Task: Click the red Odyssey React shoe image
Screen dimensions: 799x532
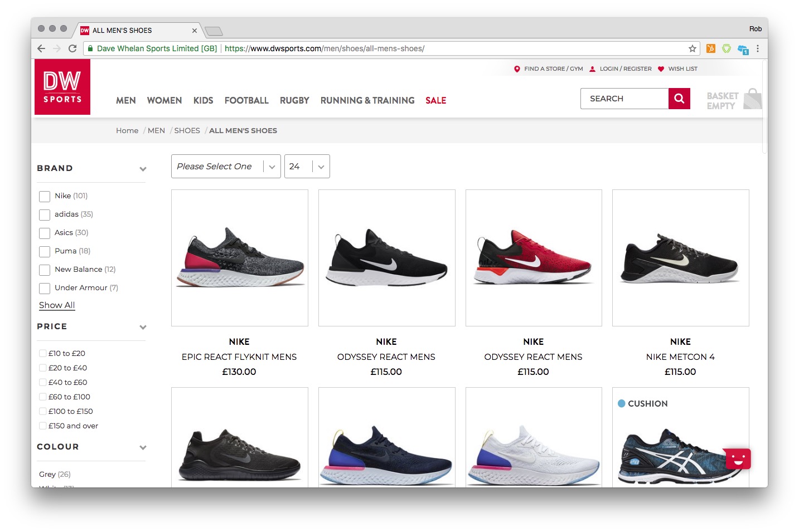Action: tap(534, 258)
